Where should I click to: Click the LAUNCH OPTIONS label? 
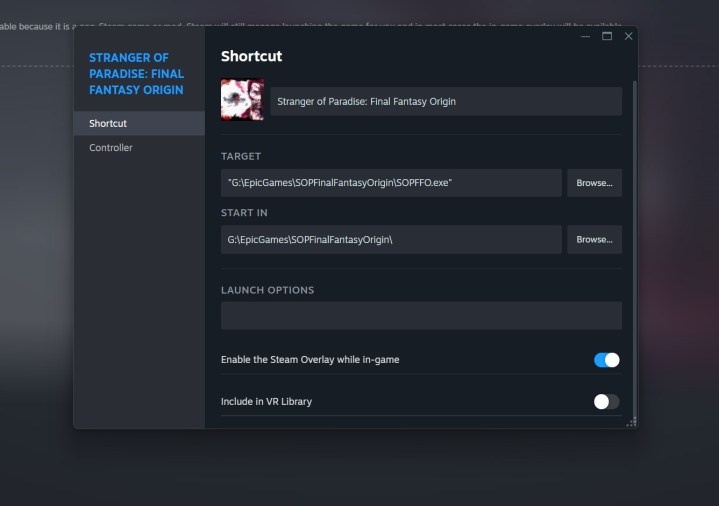267,290
